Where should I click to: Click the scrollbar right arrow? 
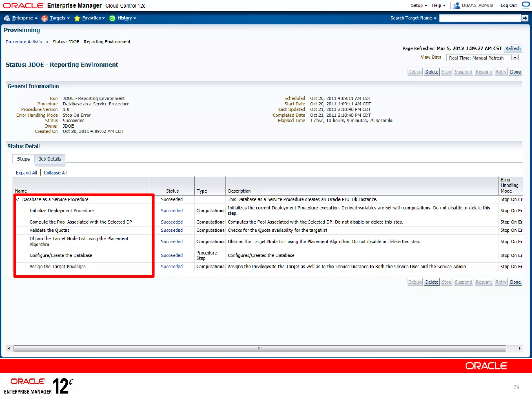click(x=520, y=348)
